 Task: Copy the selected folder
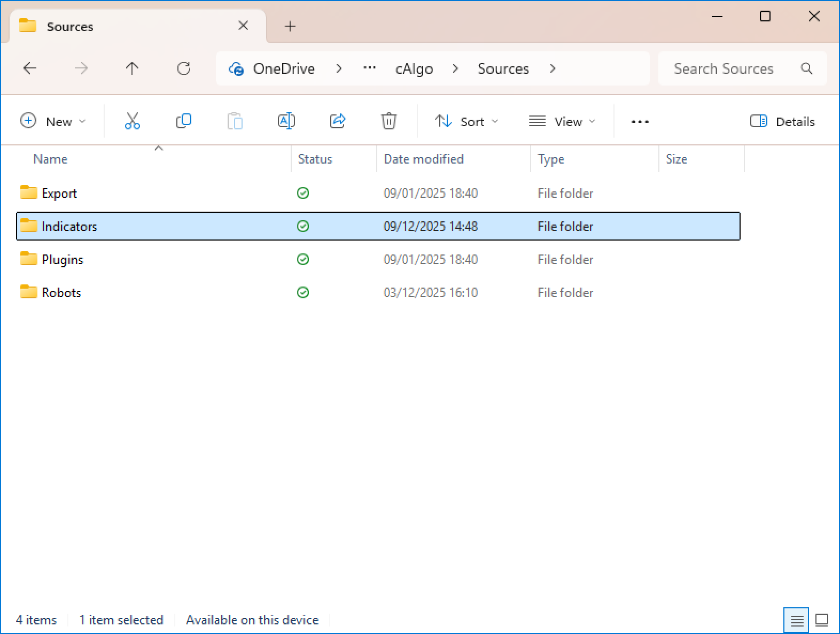click(x=184, y=121)
